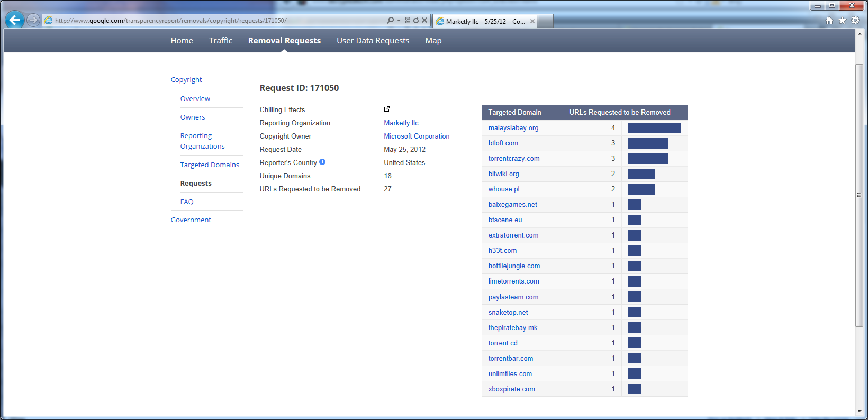Open the whouse.pl domain link
The height and width of the screenshot is (420, 868).
coord(504,189)
